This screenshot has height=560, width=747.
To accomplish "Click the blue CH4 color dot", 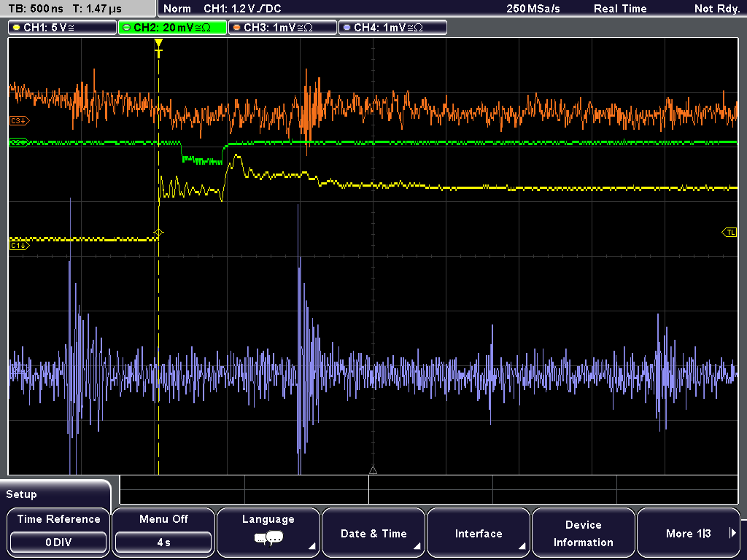I will click(347, 28).
